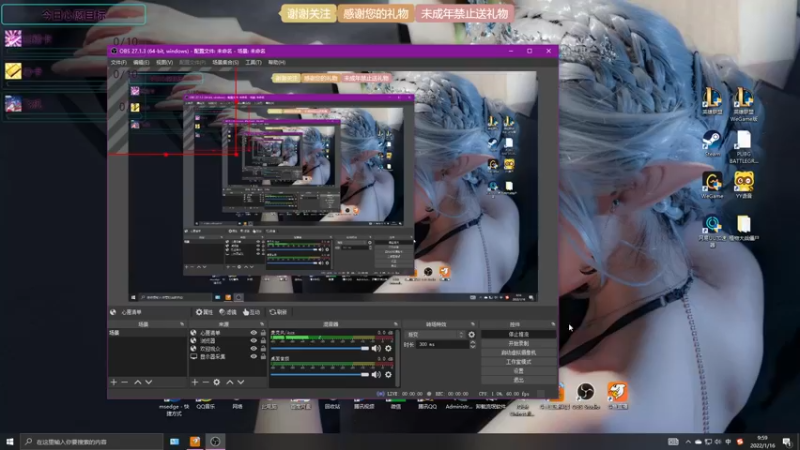Screen dimensions: 800x450
Task: Mute the 桌面音频 mixer channel
Action: pos(376,374)
